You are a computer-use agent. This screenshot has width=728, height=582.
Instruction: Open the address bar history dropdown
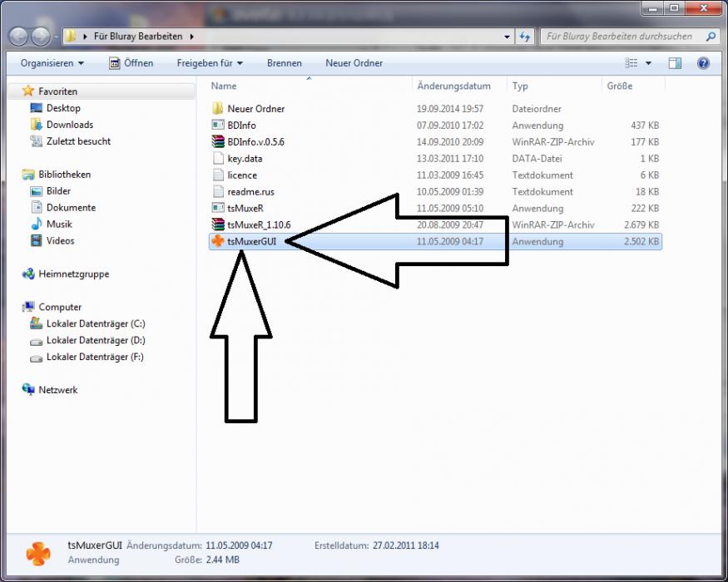[x=507, y=37]
